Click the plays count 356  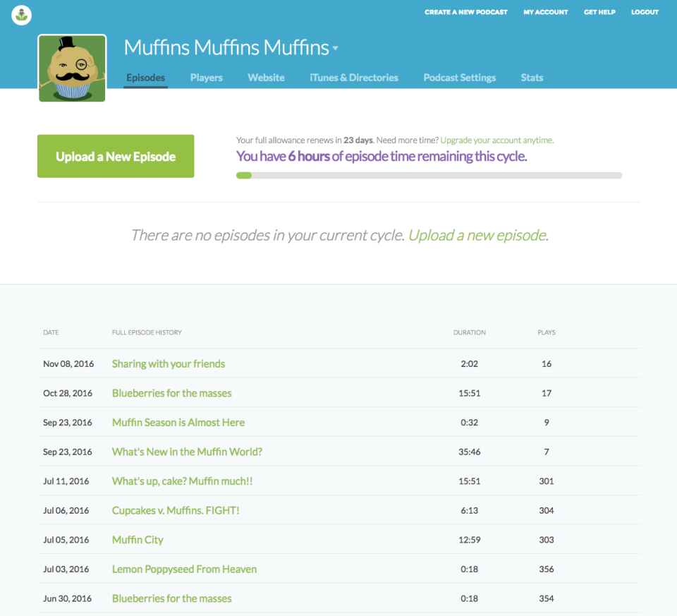point(546,569)
